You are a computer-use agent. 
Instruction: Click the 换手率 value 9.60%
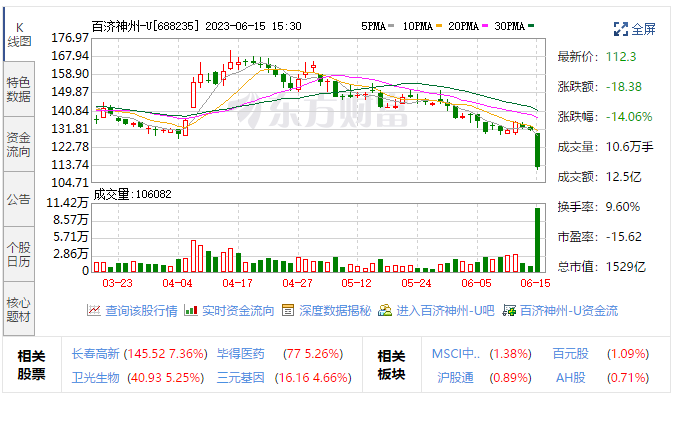(x=622, y=207)
